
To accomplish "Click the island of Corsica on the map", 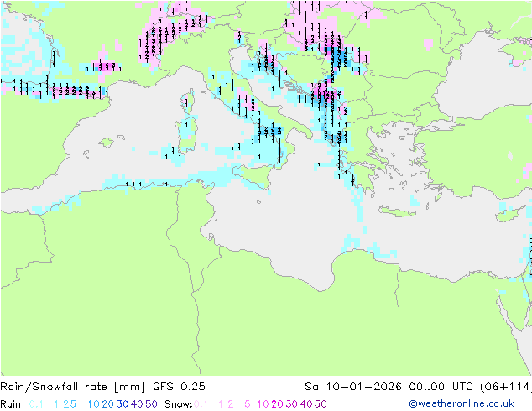I will pos(189,101).
